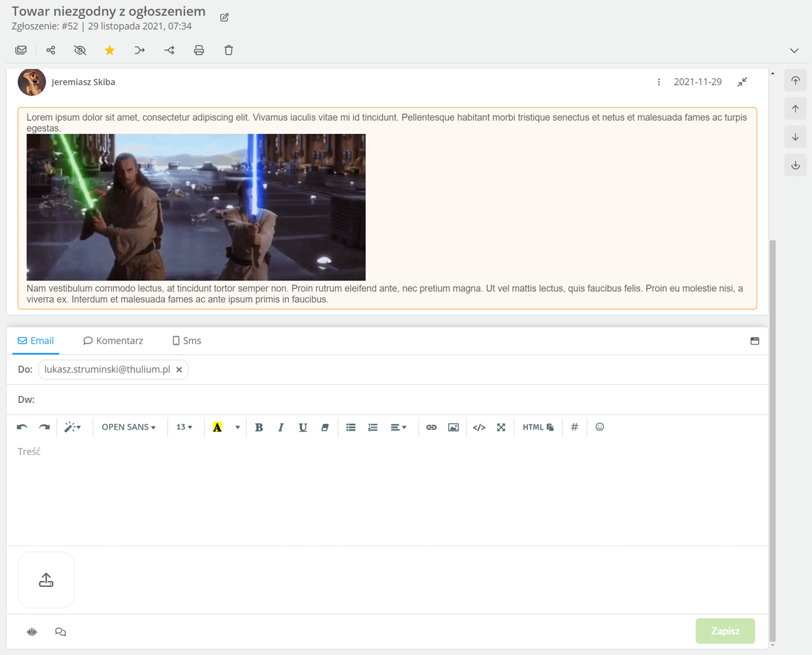Click Jeremiasz Skiba avatar
The height and width of the screenshot is (655, 812).
point(32,82)
